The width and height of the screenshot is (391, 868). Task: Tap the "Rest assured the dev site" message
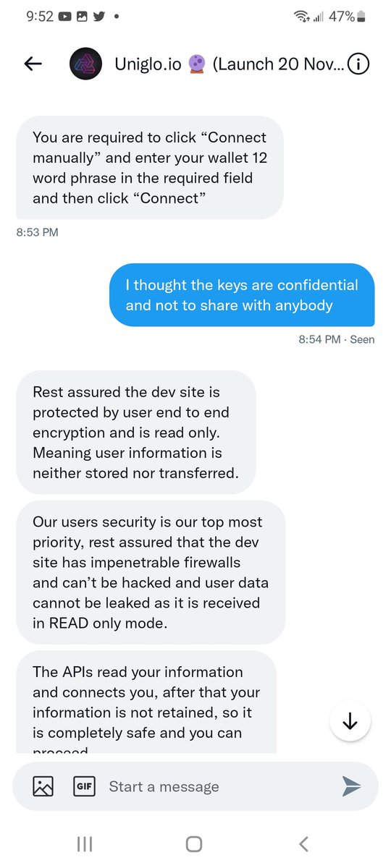[136, 433]
